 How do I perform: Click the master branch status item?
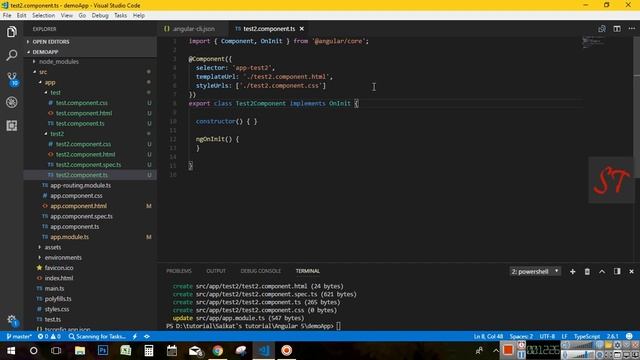click(x=19, y=336)
